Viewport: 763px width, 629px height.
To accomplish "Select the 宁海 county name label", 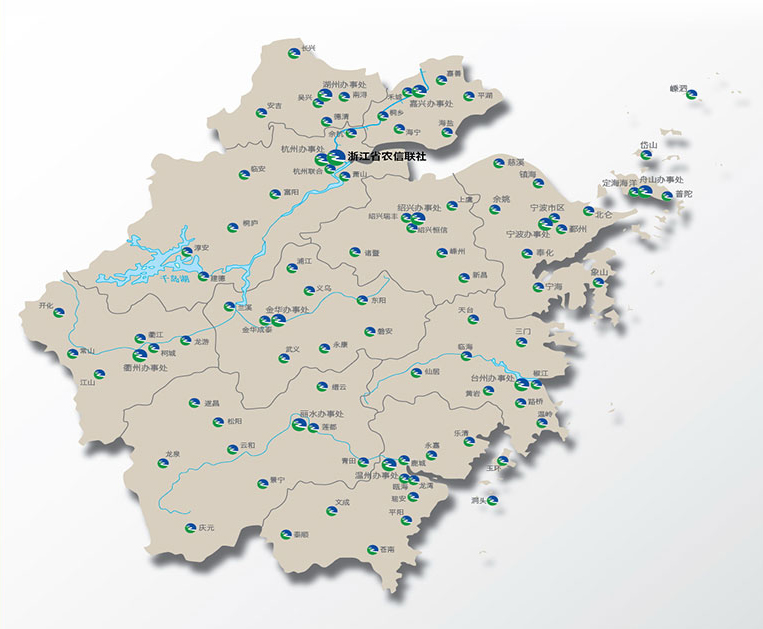I will (x=554, y=287).
